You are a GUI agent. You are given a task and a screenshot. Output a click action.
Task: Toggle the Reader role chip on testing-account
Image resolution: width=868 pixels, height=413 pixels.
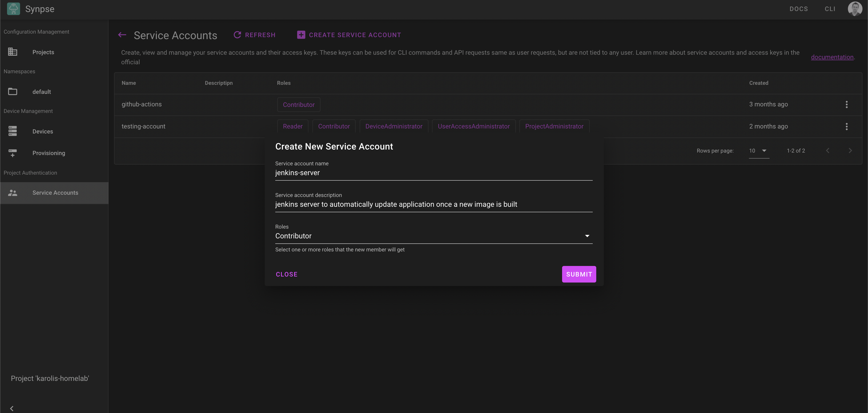[x=293, y=126]
